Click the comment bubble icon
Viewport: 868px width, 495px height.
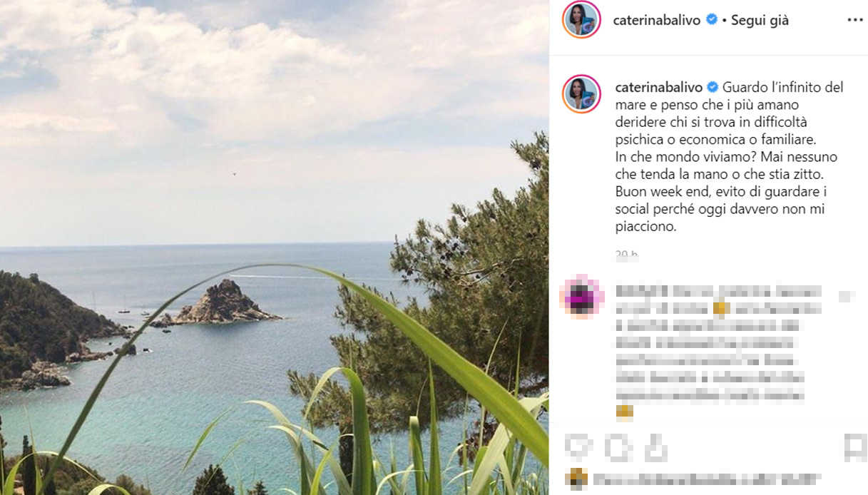[618, 448]
